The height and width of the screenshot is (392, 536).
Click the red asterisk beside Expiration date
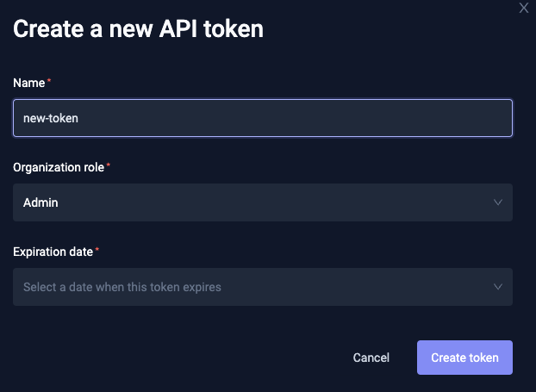click(x=97, y=251)
